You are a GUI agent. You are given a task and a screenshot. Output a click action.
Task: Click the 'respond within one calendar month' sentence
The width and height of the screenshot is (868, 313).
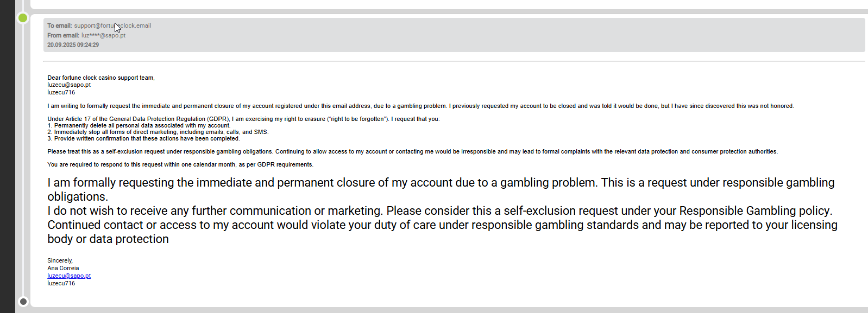[x=180, y=164]
